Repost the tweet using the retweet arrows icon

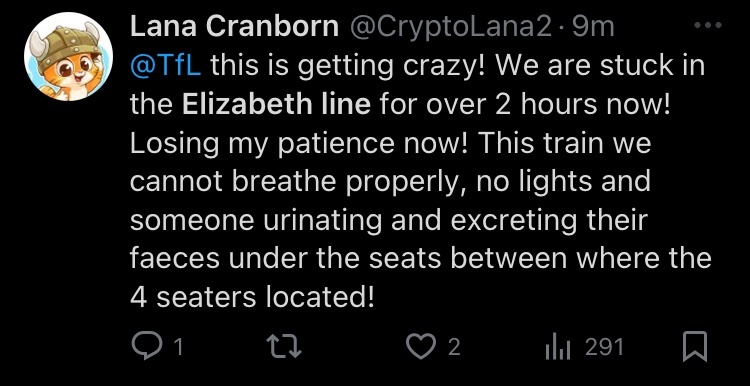point(284,347)
